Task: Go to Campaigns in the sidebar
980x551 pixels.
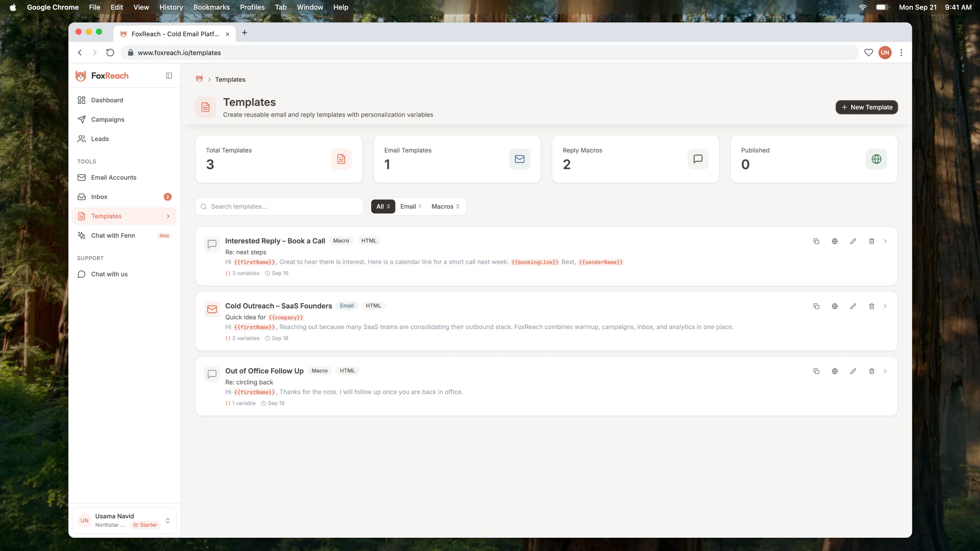Action: tap(125, 119)
